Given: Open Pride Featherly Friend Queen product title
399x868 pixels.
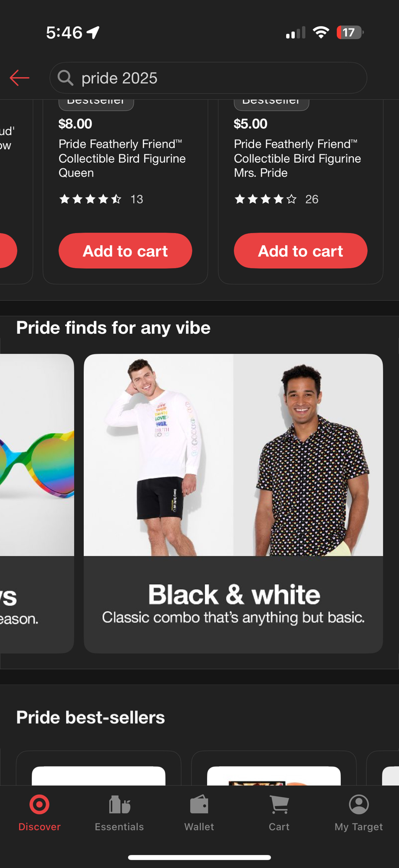Looking at the screenshot, I should [122, 158].
